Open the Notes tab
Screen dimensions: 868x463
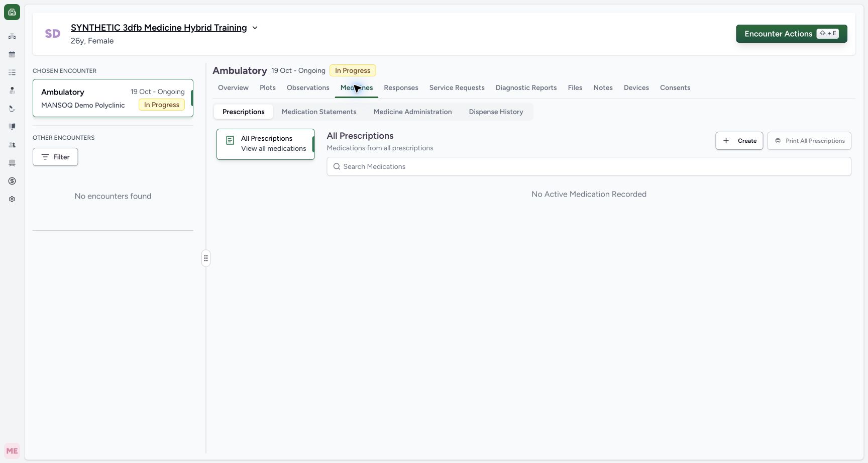coord(603,87)
